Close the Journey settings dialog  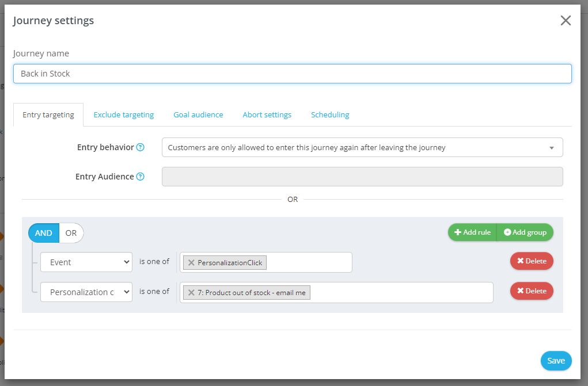point(566,20)
